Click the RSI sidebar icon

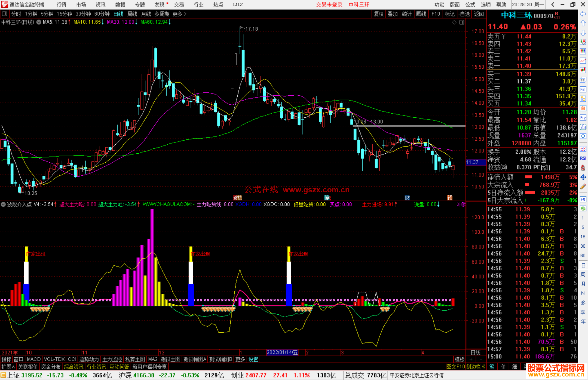click(x=583, y=158)
